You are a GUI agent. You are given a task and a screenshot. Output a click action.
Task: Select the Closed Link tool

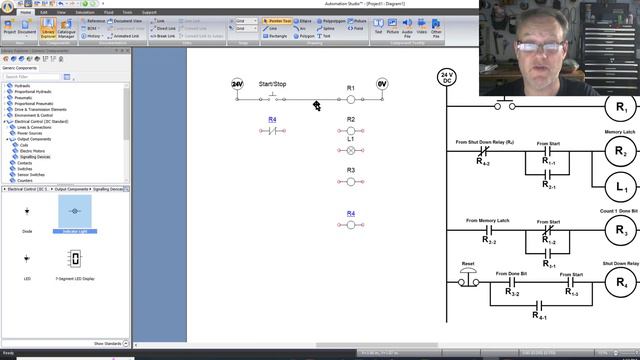(163, 28)
